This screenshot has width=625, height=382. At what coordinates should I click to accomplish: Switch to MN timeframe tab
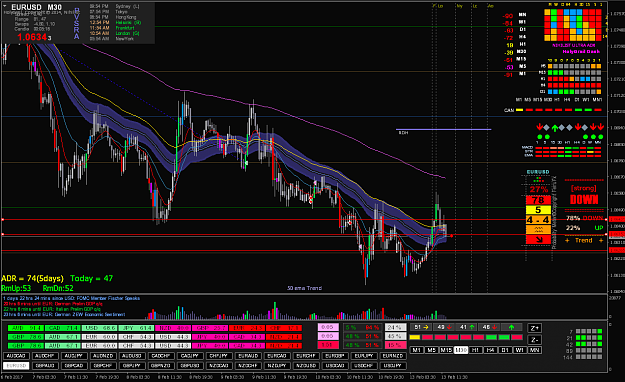coord(535,350)
